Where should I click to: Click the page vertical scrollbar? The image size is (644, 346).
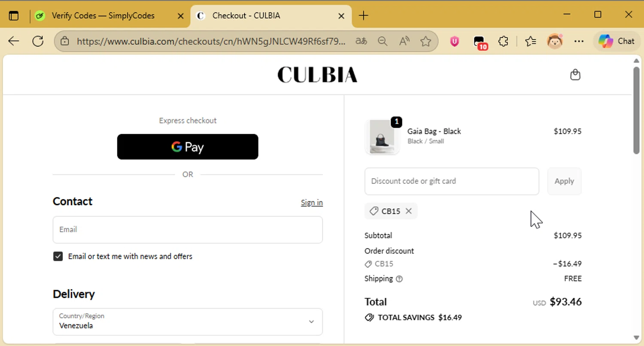tap(636, 110)
